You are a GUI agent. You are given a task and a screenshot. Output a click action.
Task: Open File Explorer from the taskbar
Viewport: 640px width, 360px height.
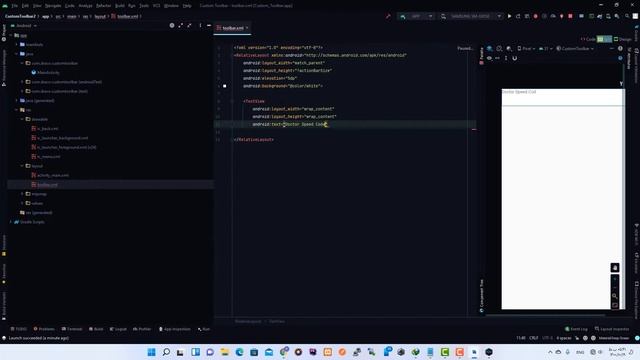point(224,352)
